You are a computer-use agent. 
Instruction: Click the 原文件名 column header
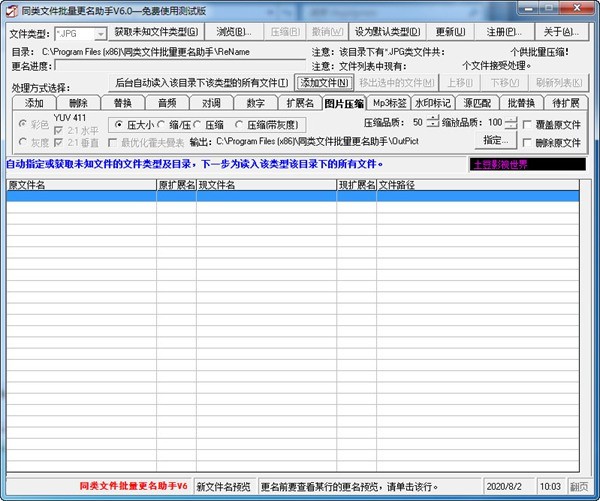(x=80, y=185)
